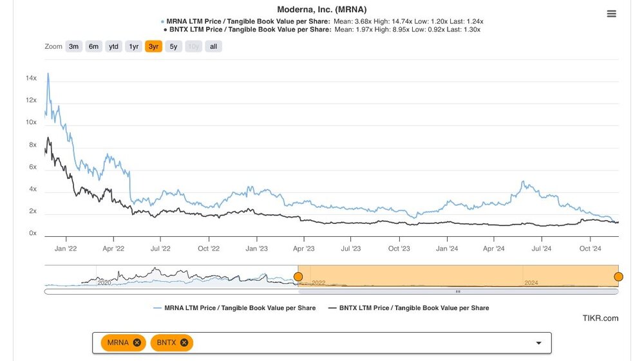The width and height of the screenshot is (644, 361).
Task: Click the MRNA stats line in header legend
Action: (x=322, y=21)
